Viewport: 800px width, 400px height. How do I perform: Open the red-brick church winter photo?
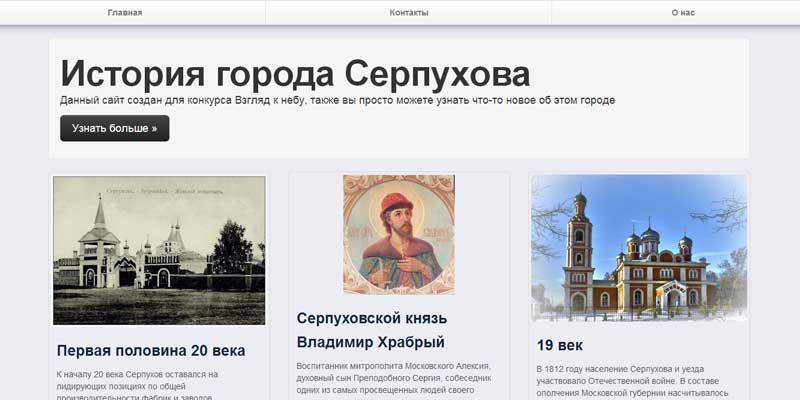pyautogui.click(x=639, y=248)
